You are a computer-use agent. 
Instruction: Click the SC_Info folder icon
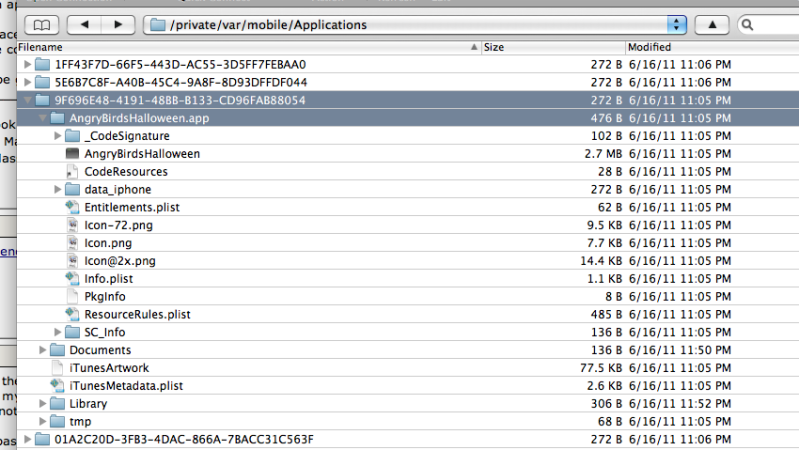coord(72,332)
